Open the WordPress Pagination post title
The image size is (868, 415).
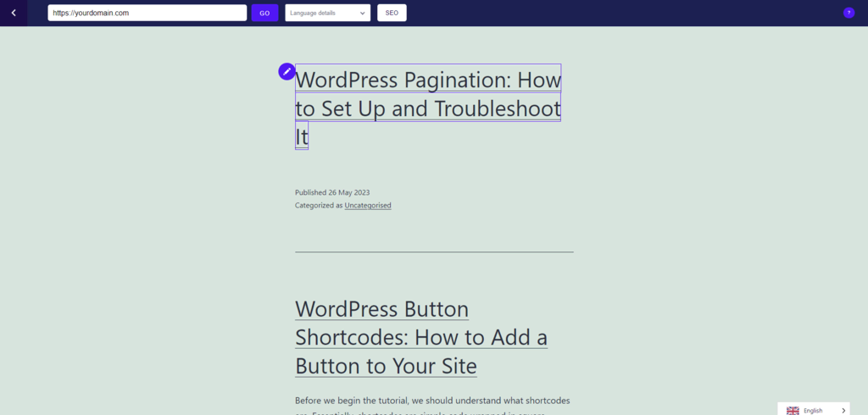click(x=428, y=107)
